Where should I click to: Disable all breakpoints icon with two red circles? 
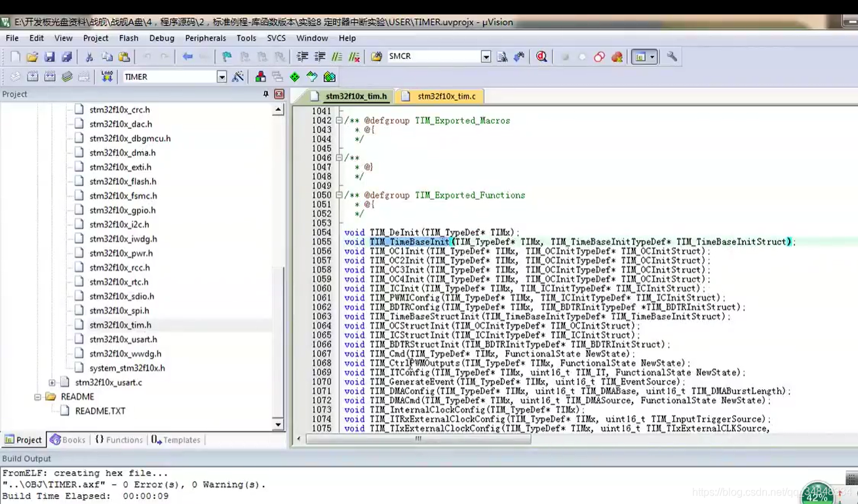[x=599, y=57]
